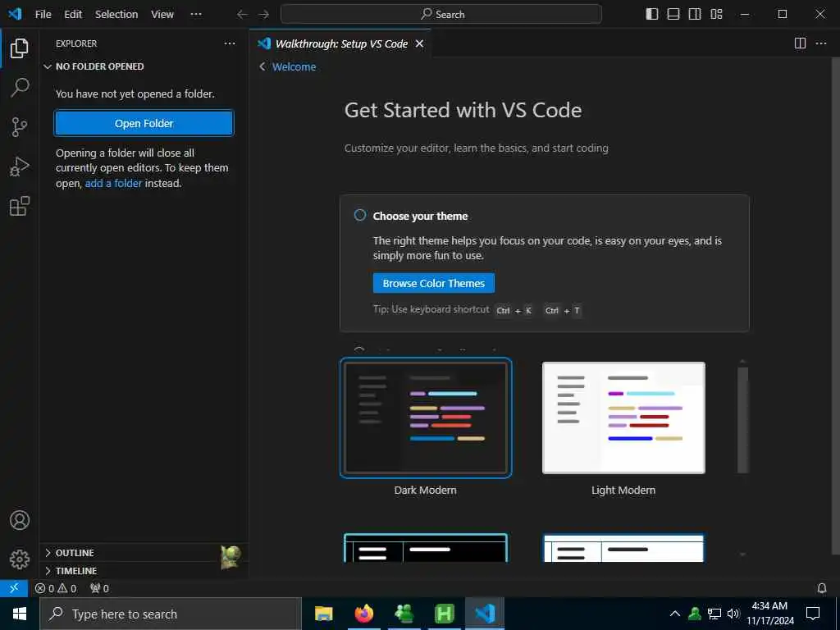Open the View menu
This screenshot has width=840, height=630.
click(162, 15)
